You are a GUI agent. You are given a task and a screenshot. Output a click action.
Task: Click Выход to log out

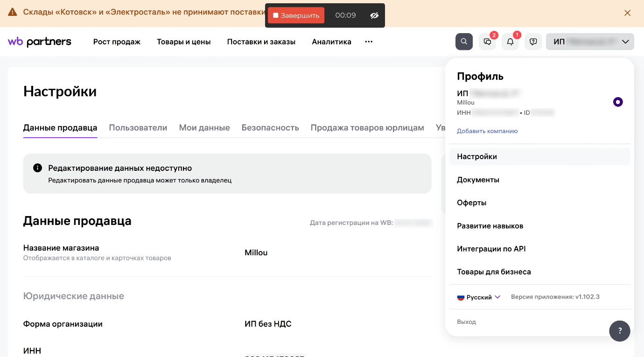(x=466, y=322)
